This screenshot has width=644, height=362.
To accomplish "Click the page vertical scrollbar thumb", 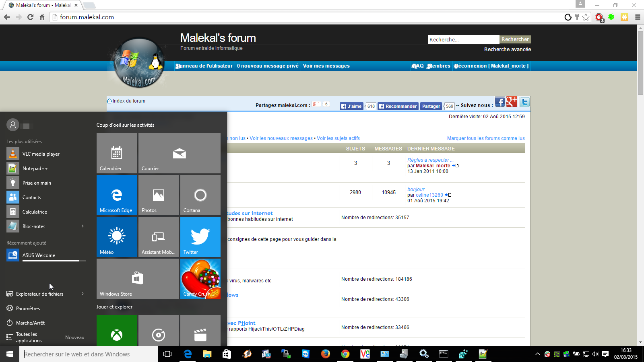I will tap(641, 63).
